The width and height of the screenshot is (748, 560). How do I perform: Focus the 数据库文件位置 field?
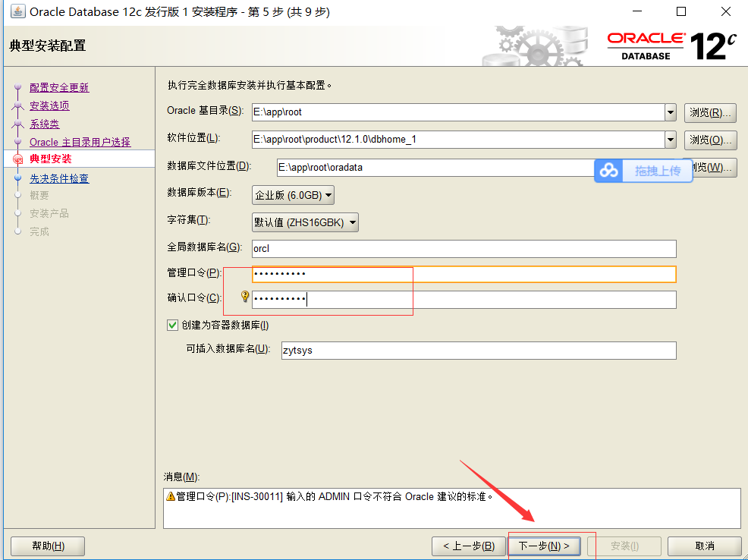[x=435, y=168]
